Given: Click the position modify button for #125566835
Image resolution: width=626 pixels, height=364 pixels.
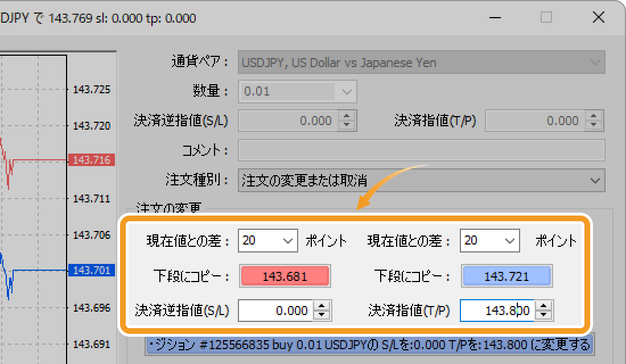Looking at the screenshot, I should (x=370, y=344).
